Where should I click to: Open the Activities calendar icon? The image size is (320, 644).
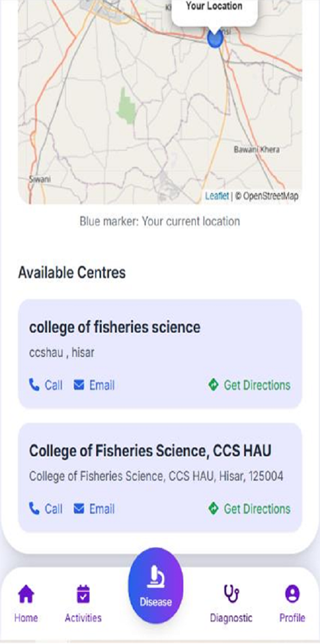82,593
